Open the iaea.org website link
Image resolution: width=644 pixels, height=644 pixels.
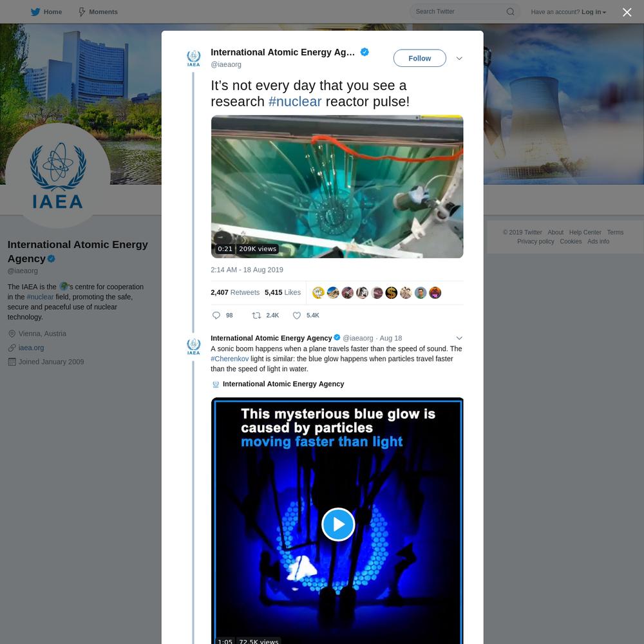pyautogui.click(x=31, y=348)
